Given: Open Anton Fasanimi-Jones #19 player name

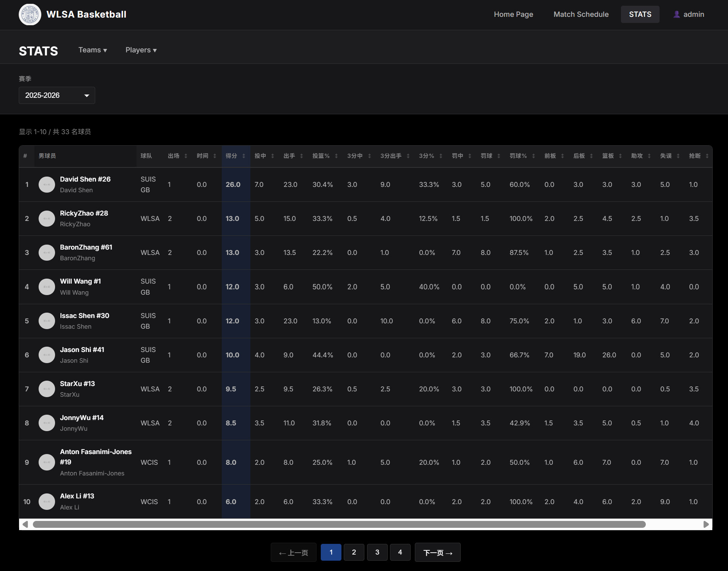Looking at the screenshot, I should point(96,457).
